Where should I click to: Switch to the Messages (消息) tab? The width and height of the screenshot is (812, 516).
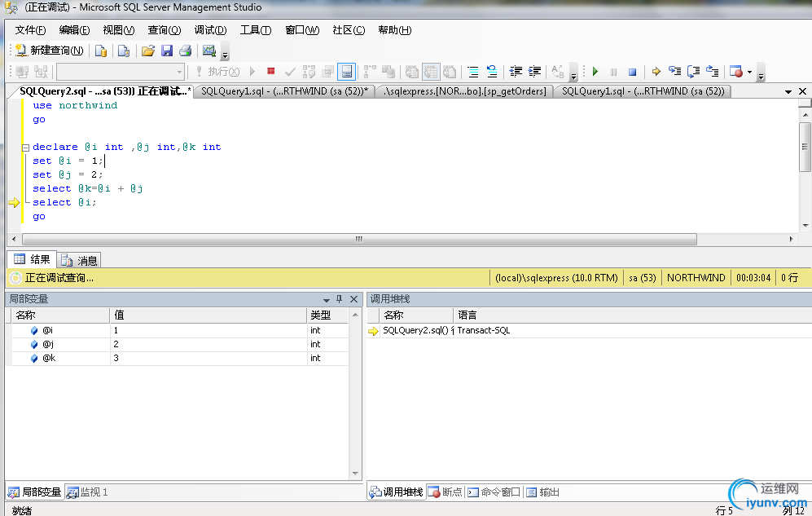tap(79, 260)
